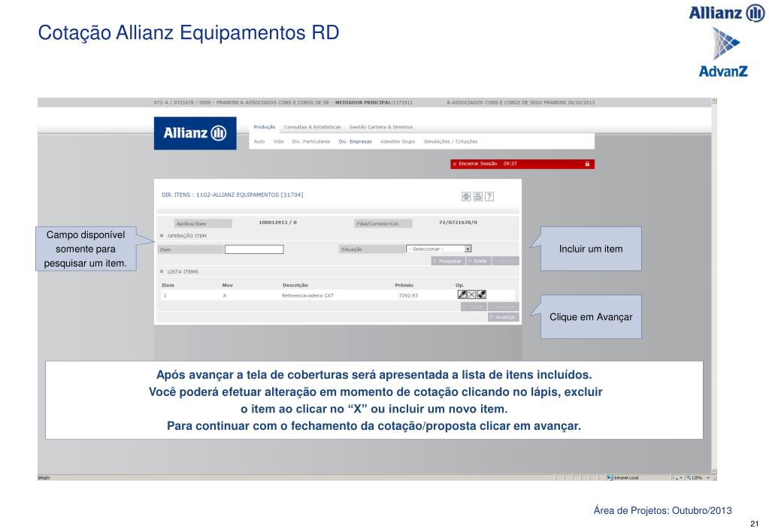
Task: Focus the Item search input field
Action: coord(254,249)
